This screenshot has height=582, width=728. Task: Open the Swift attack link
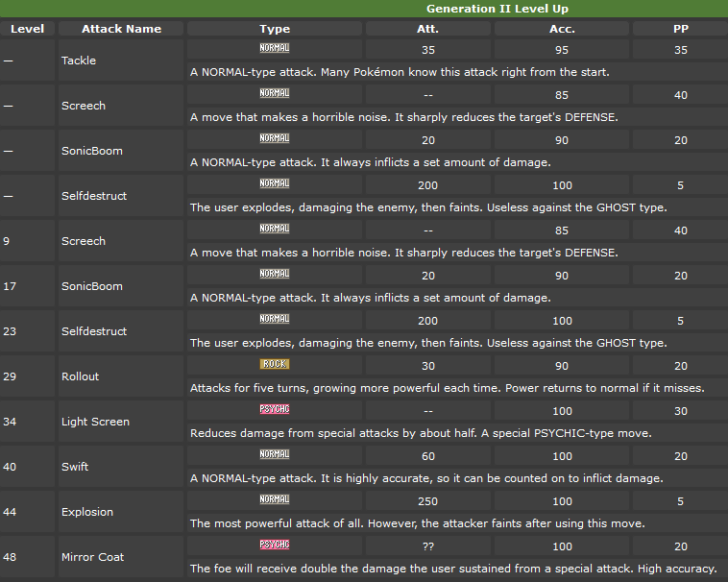(75, 467)
